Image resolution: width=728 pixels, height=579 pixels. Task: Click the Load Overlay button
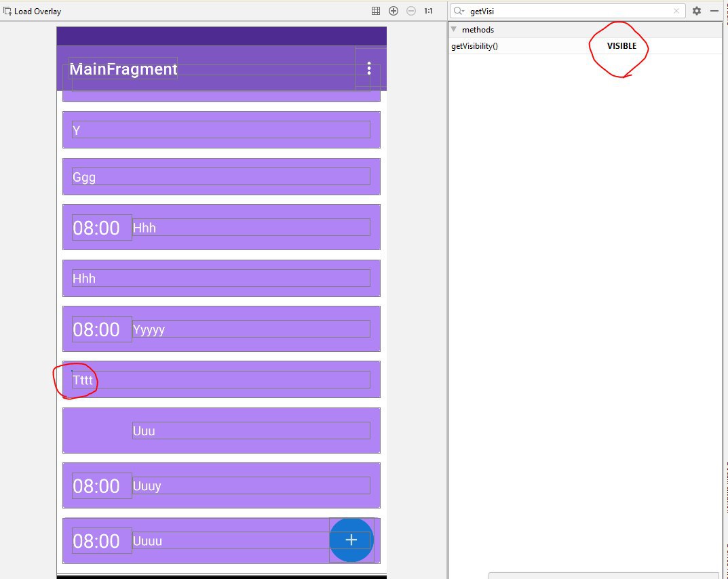point(32,11)
